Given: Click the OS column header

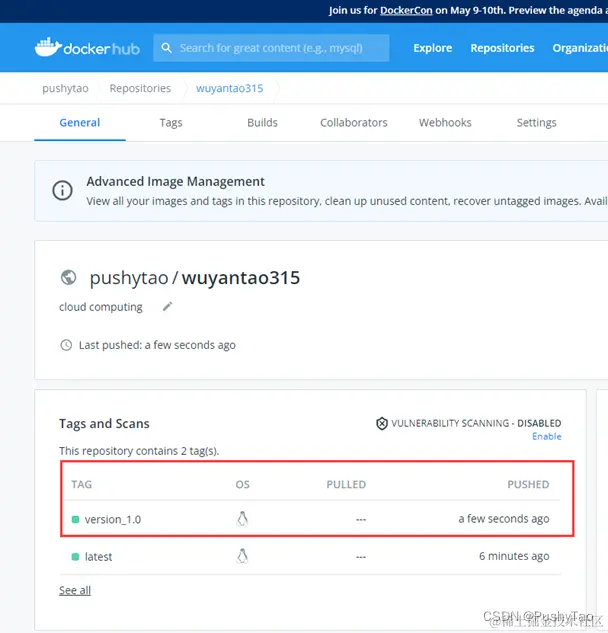Looking at the screenshot, I should click(243, 484).
